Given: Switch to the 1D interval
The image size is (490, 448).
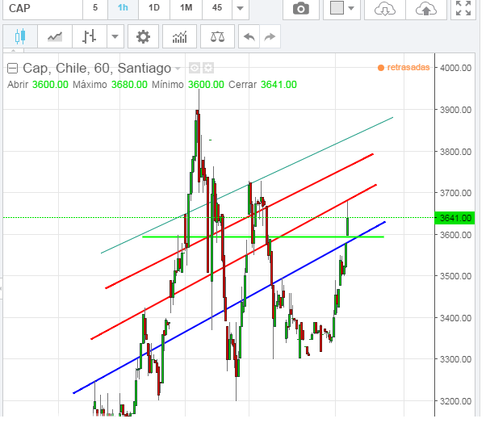Looking at the screenshot, I should [154, 8].
